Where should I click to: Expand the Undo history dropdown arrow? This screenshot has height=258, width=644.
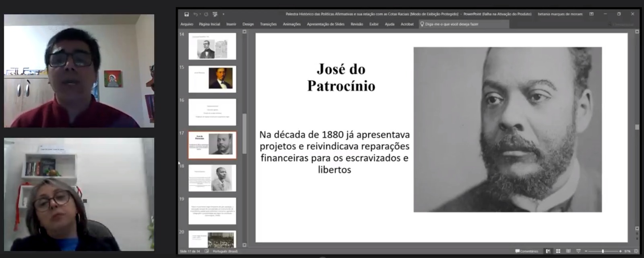[x=200, y=14]
